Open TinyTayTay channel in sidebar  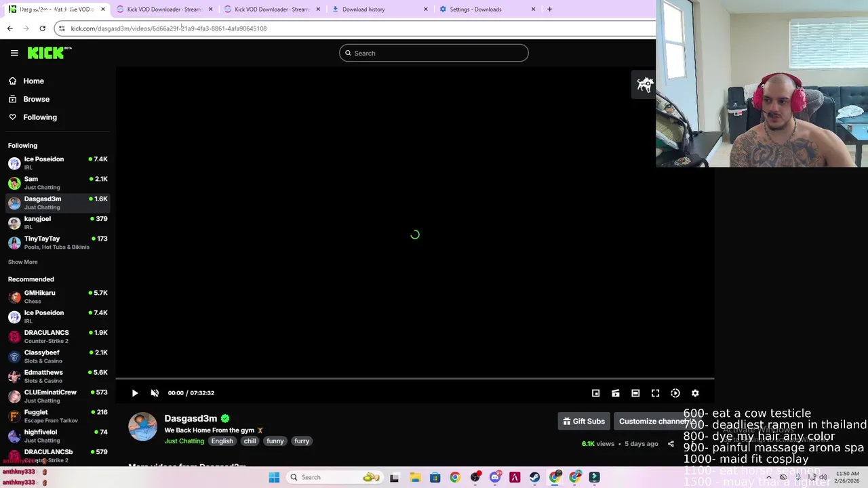tap(58, 243)
